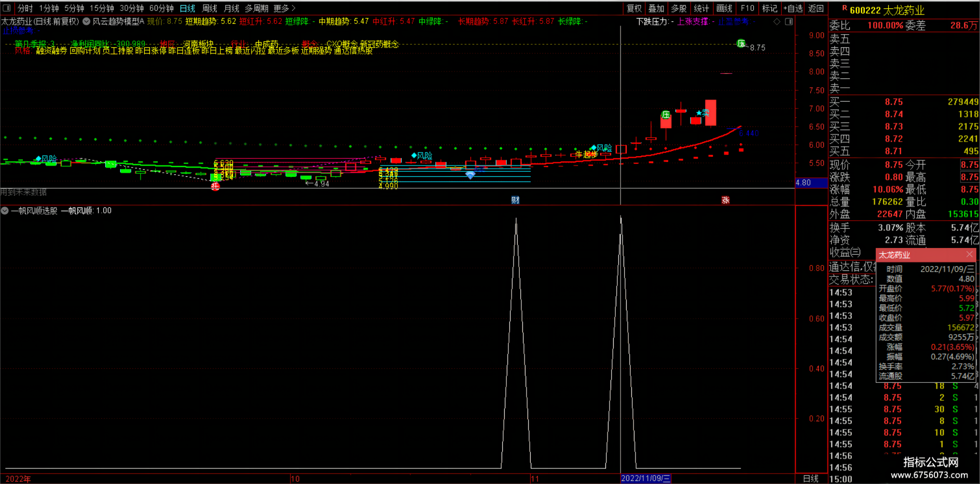980x484 pixels.
Task: Expand the 更多 timeframe options
Action: [x=284, y=8]
